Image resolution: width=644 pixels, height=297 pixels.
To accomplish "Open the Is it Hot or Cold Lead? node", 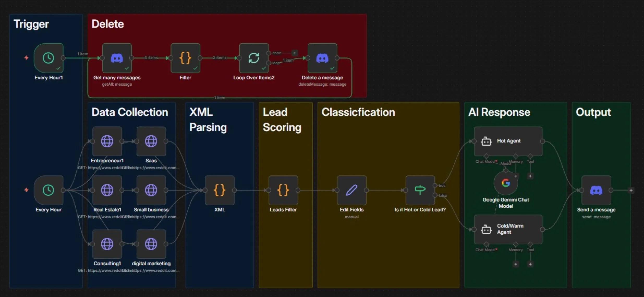I will 420,190.
